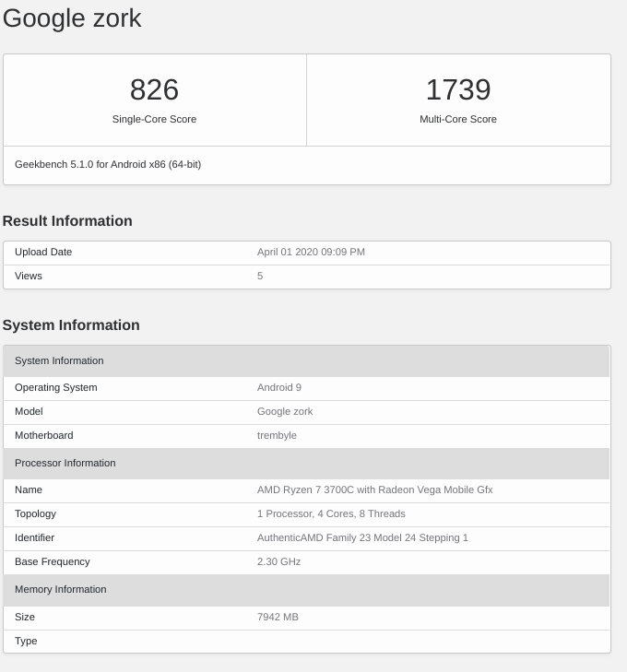Select the 'Upload Date' row label
This screenshot has height=672, width=627.
[43, 252]
